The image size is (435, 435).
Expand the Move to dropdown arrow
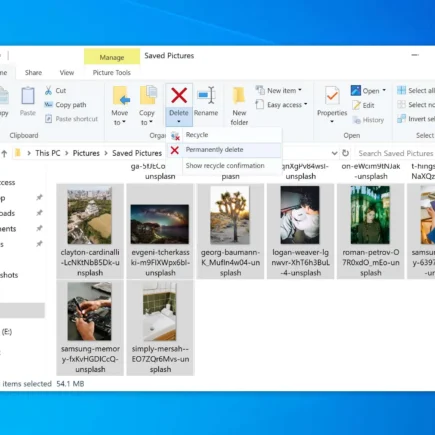point(124,122)
